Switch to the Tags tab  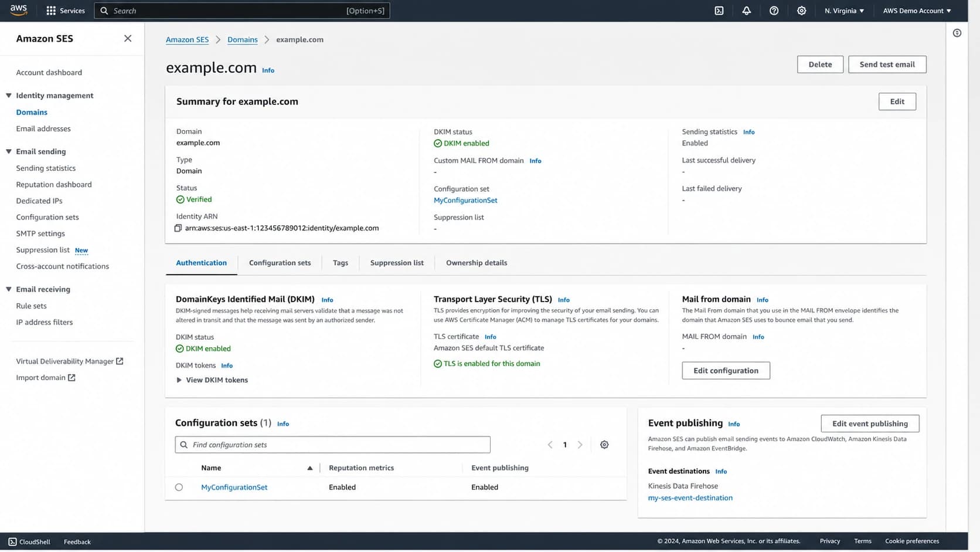341,263
